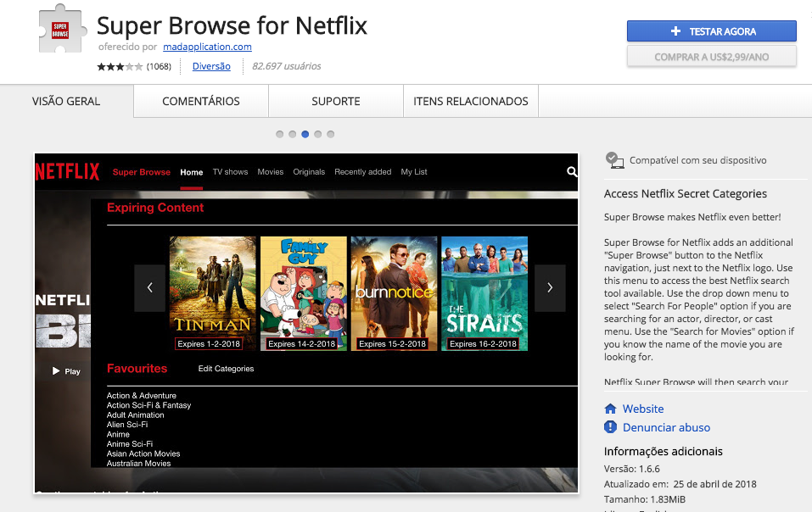This screenshot has height=512, width=812.
Task: Click the Expires 1-2-2018 label
Action: coord(209,344)
